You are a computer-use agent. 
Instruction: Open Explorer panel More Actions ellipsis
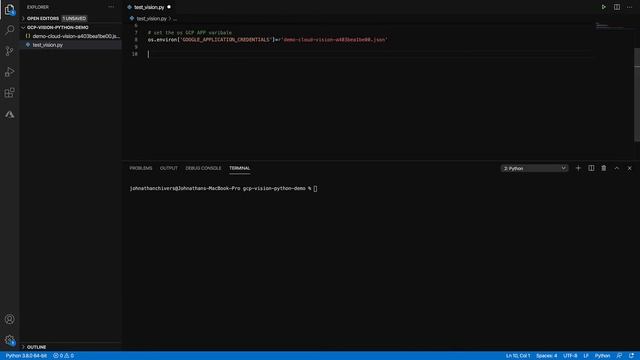(x=111, y=7)
